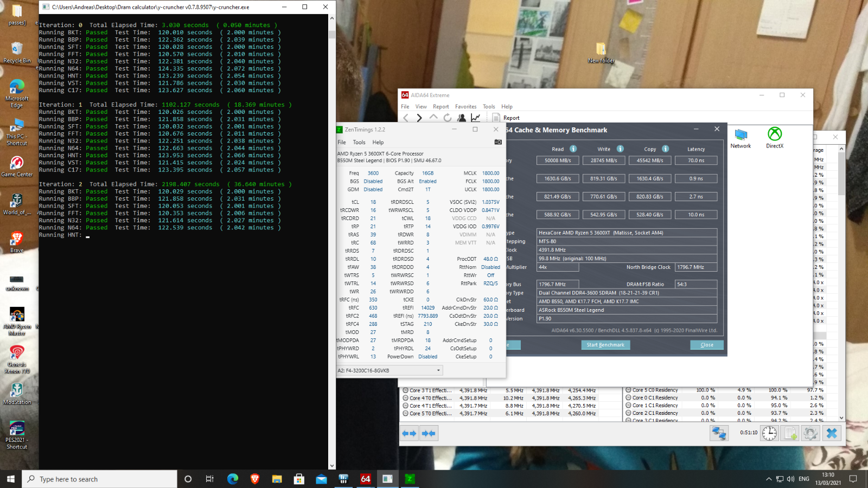Click the Mail taskbar icon
The width and height of the screenshot is (868, 488).
click(321, 479)
